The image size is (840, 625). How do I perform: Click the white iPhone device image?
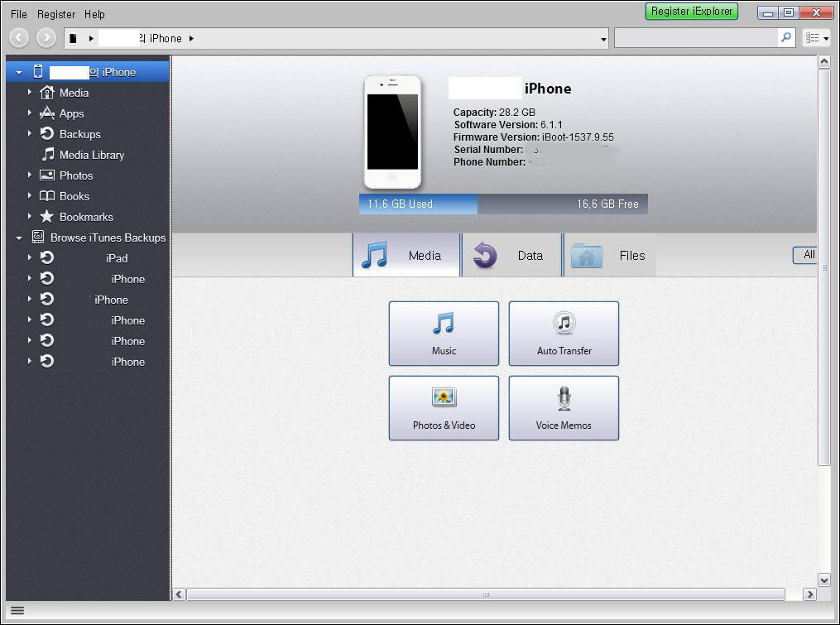pyautogui.click(x=392, y=132)
